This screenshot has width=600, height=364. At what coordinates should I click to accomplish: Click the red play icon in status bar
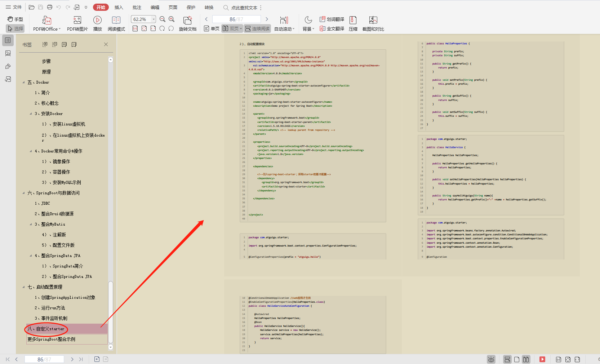tap(542, 359)
